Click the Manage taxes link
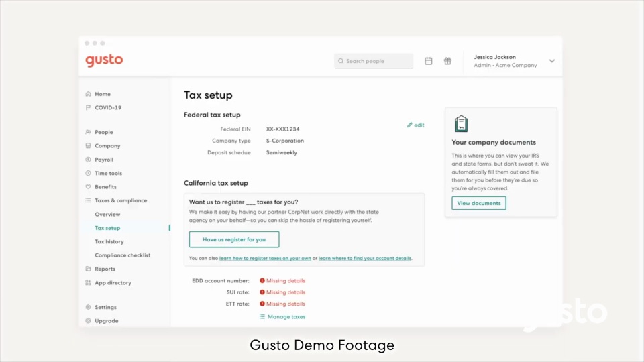Screen dimensions: 644x362 pyautogui.click(x=286, y=317)
